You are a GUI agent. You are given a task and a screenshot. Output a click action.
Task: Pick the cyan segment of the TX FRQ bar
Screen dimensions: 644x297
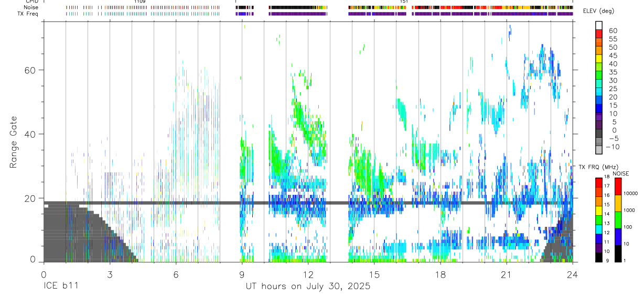(x=598, y=228)
